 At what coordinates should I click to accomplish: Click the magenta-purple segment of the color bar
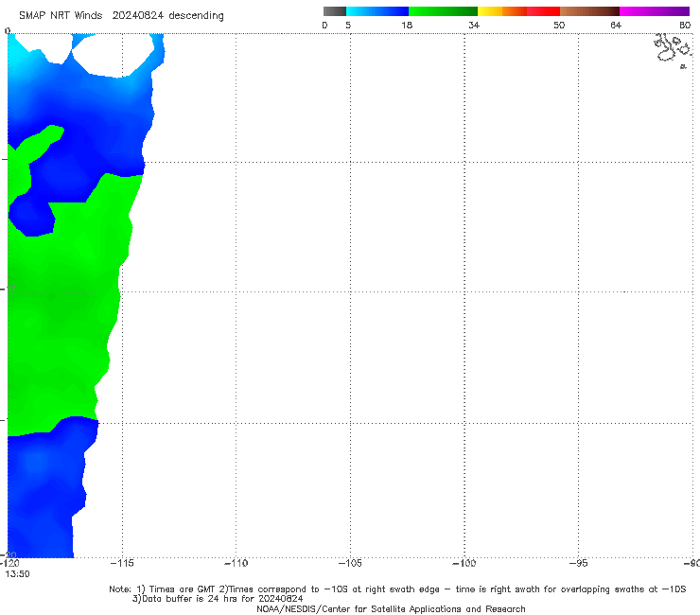(x=655, y=11)
